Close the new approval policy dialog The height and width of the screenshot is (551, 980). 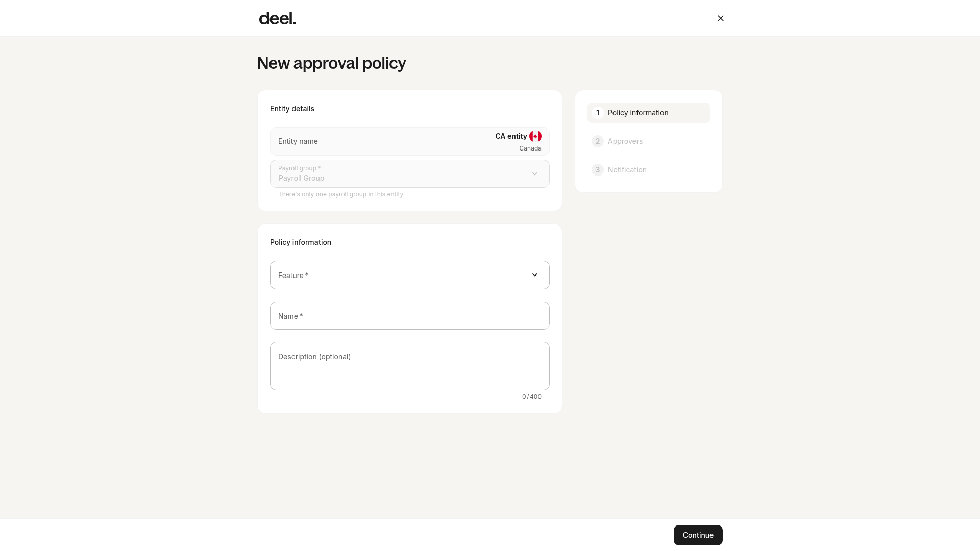720,18
